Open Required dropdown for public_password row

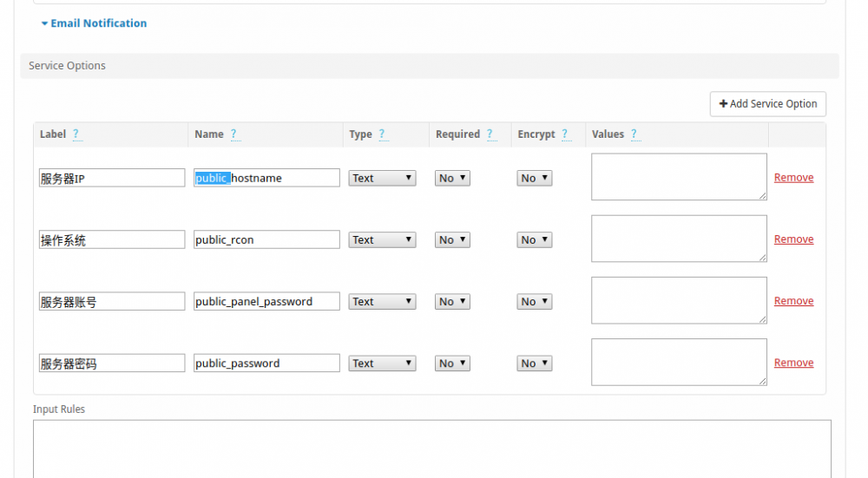[x=452, y=363]
